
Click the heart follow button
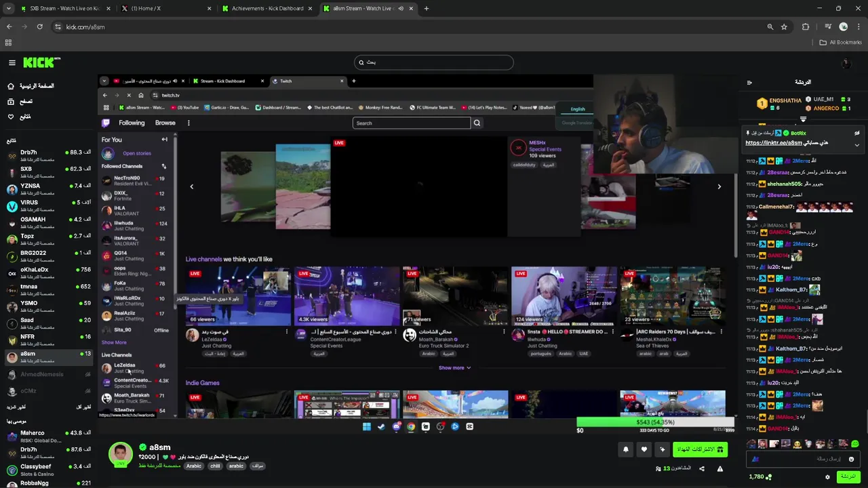click(644, 449)
